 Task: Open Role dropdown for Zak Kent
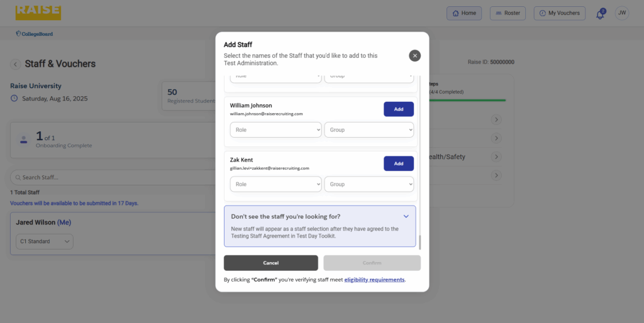pyautogui.click(x=275, y=184)
